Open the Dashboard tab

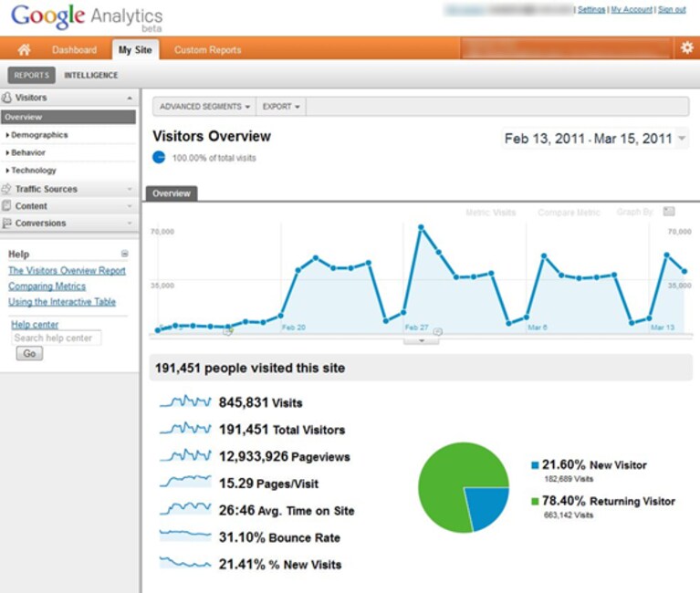74,50
